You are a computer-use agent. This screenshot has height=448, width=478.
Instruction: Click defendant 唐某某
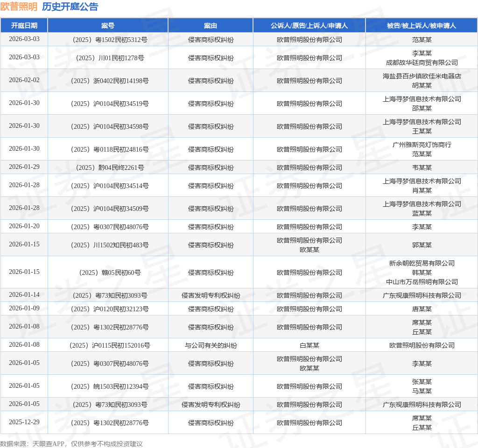click(422, 309)
